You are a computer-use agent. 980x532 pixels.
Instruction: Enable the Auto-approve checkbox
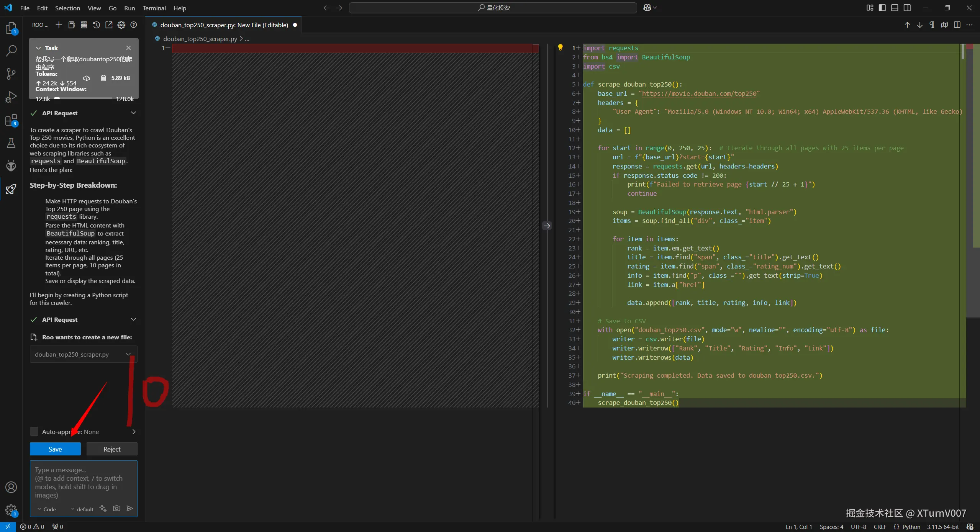(34, 432)
